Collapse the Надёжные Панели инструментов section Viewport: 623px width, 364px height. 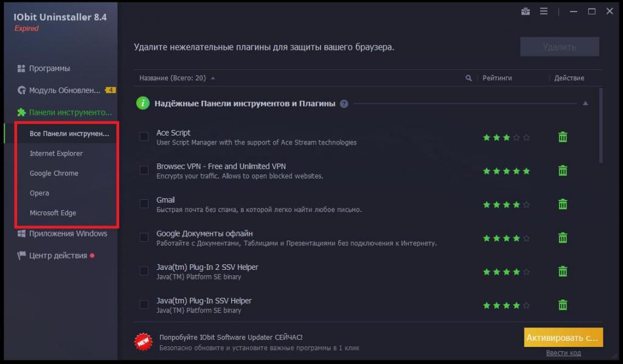pyautogui.click(x=585, y=103)
